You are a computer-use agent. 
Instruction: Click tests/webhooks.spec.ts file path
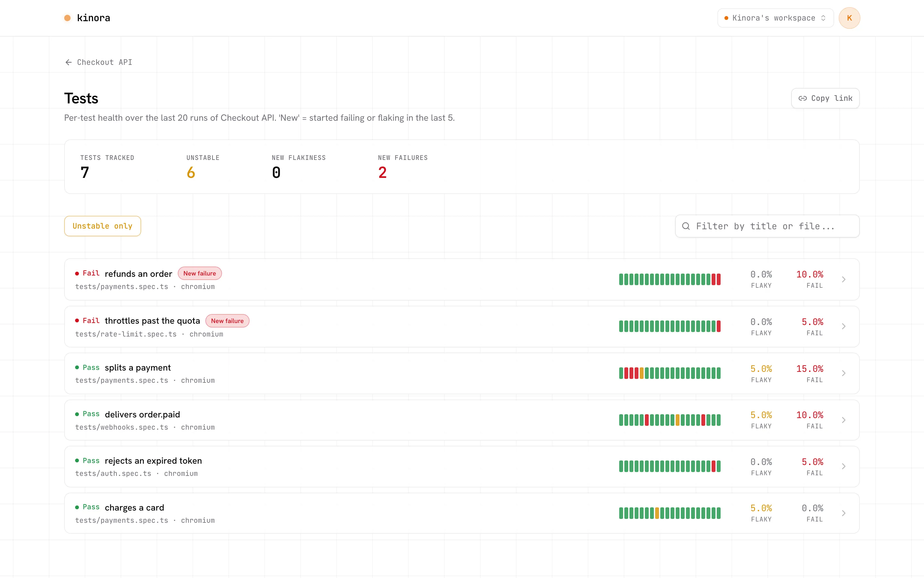[x=122, y=427]
